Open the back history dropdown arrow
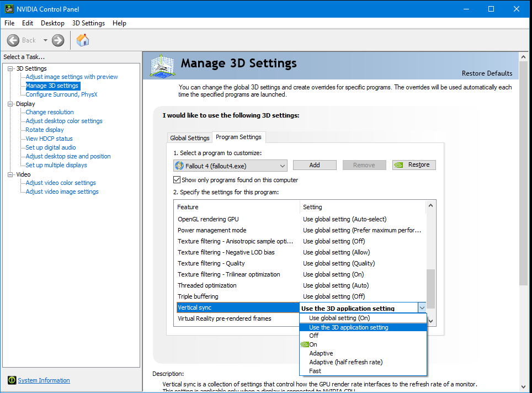The image size is (532, 393). tap(45, 40)
